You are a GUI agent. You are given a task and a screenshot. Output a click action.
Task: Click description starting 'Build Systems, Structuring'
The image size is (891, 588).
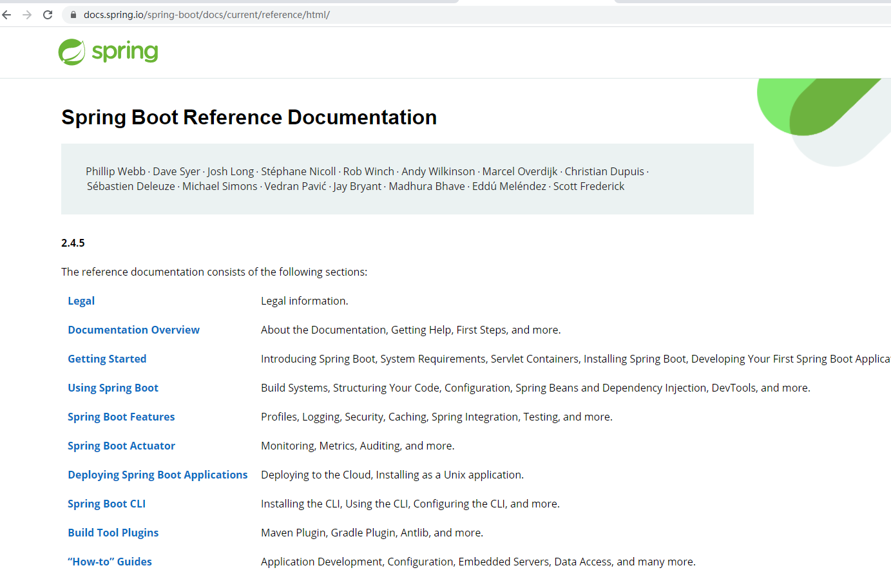point(535,388)
